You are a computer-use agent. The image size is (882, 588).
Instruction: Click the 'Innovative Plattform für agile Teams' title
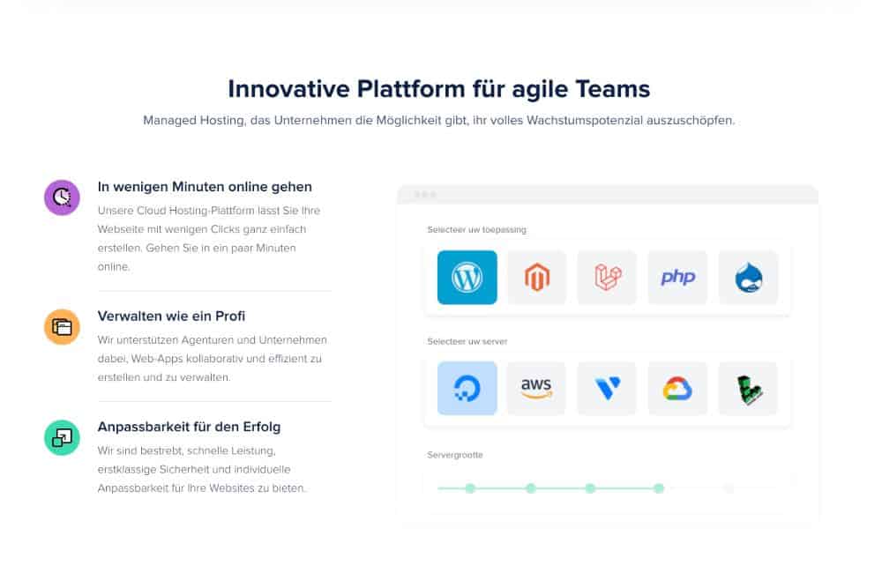pyautogui.click(x=438, y=89)
